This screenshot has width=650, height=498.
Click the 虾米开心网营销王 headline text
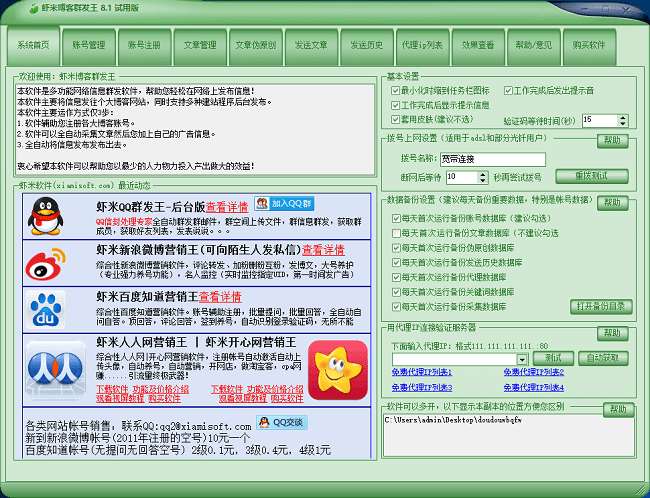click(251, 343)
